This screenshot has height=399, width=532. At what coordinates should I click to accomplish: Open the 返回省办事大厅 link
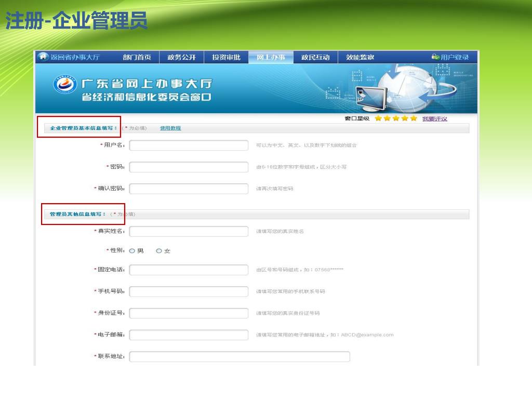(x=75, y=57)
